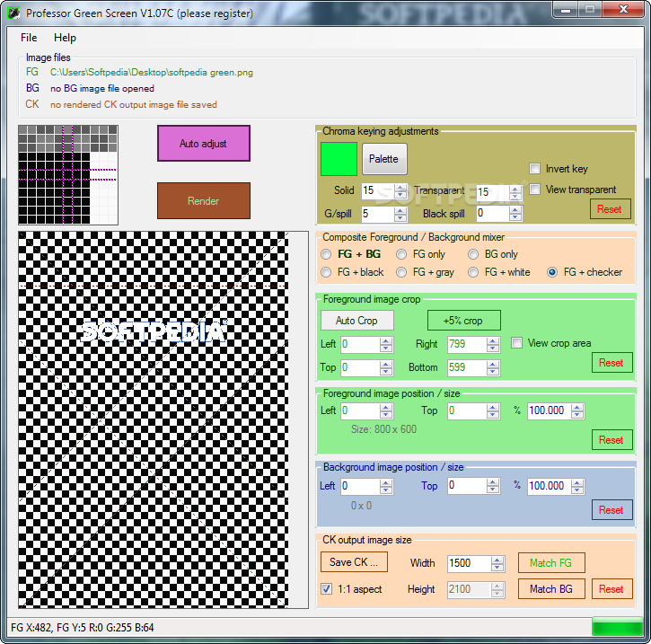
Task: Open the chroma key Palette
Action: (384, 159)
